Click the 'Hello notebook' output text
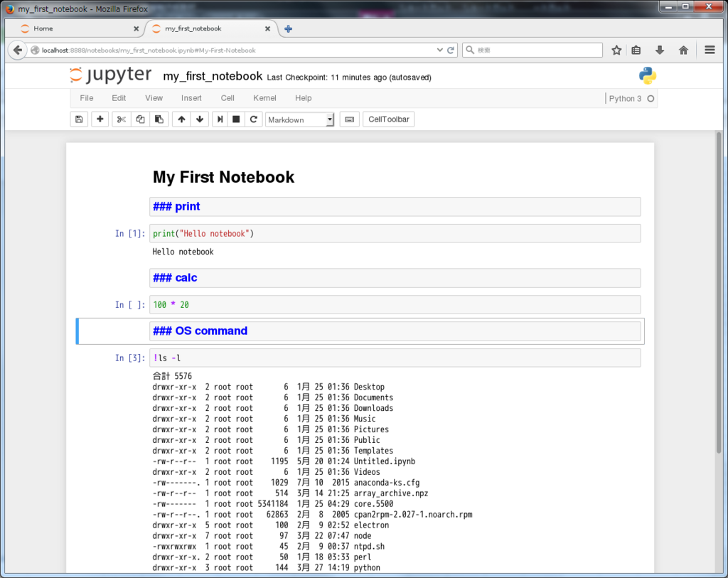 [183, 252]
